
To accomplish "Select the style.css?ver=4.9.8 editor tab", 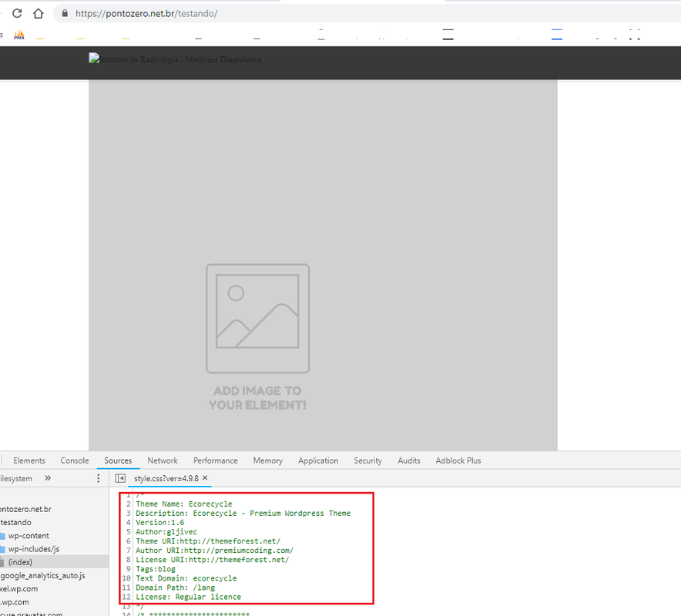I will pyautogui.click(x=166, y=478).
